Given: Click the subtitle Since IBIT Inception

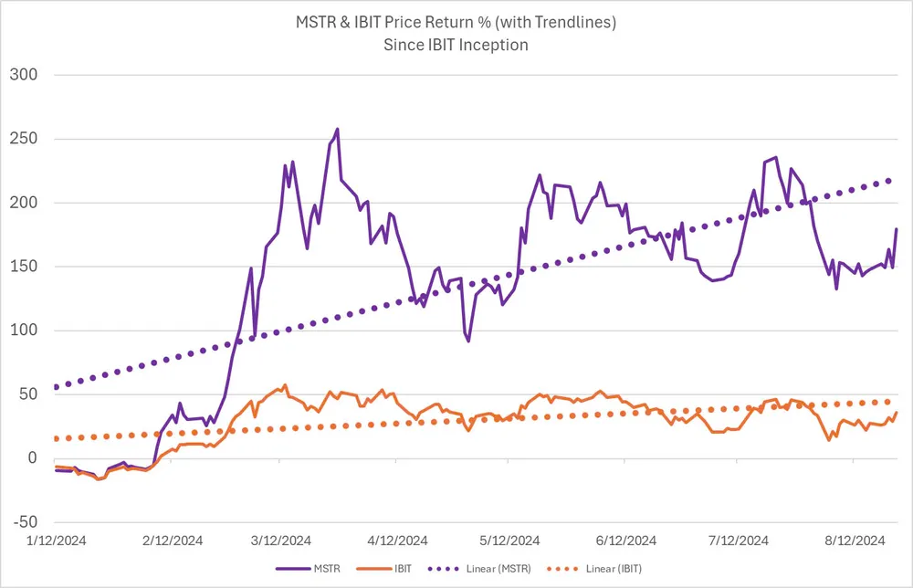Looking at the screenshot, I should tap(456, 45).
